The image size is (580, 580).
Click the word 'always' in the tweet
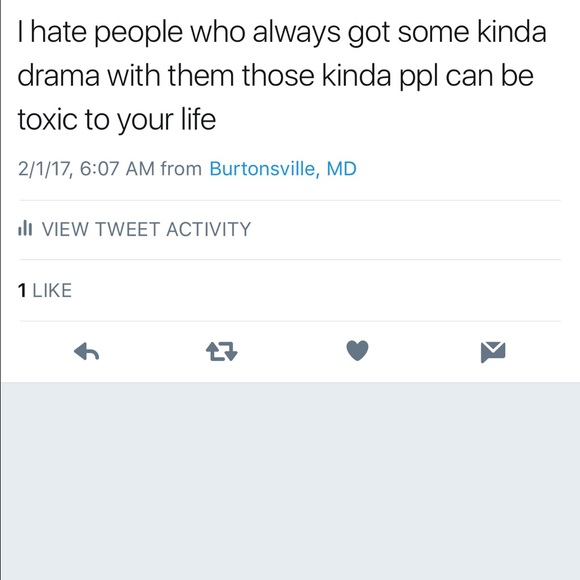tap(297, 34)
